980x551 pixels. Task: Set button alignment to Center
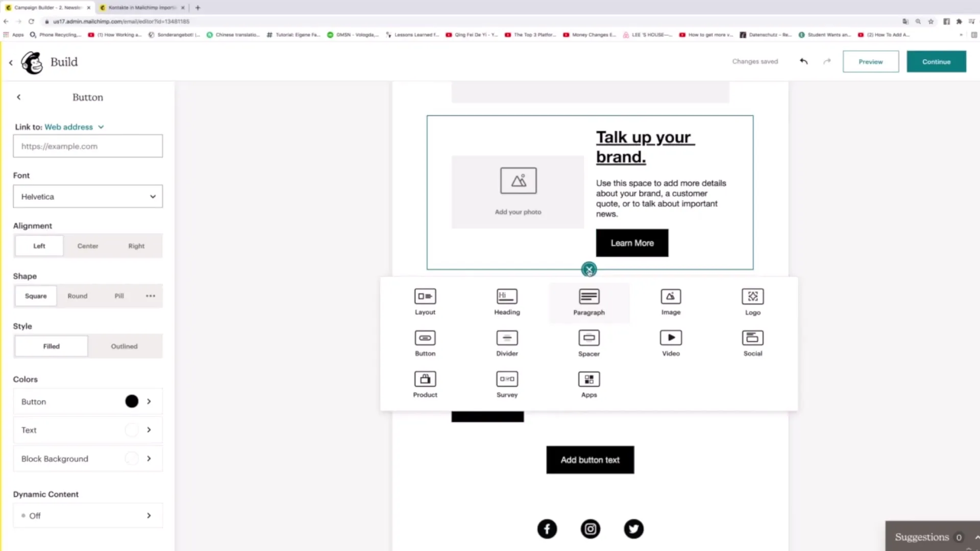pos(88,246)
